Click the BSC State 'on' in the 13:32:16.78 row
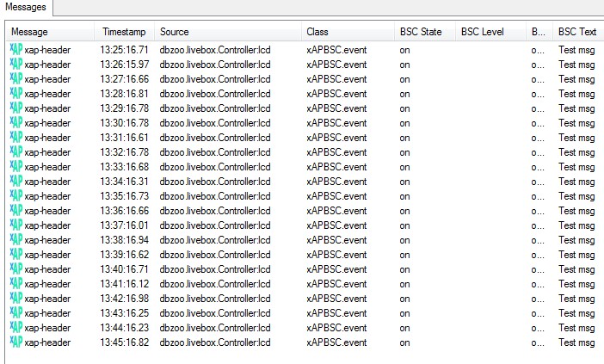Screen dimensions: 604x364 tap(404, 152)
